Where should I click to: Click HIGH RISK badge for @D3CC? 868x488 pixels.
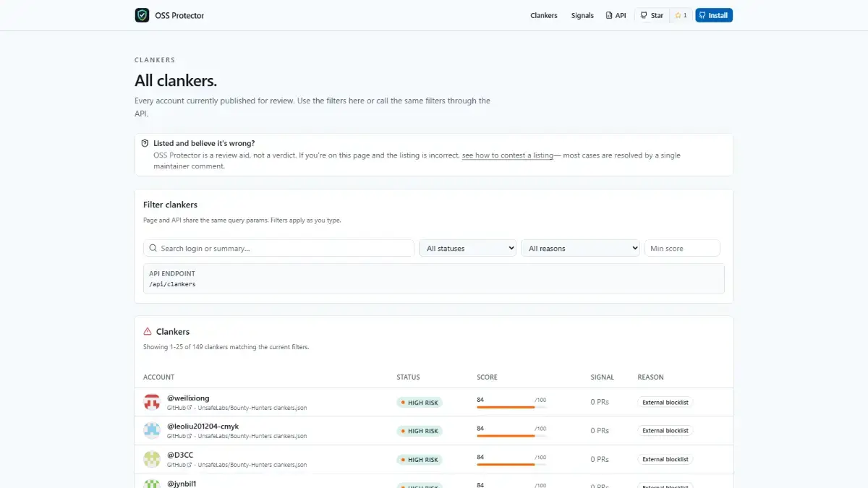(x=420, y=460)
